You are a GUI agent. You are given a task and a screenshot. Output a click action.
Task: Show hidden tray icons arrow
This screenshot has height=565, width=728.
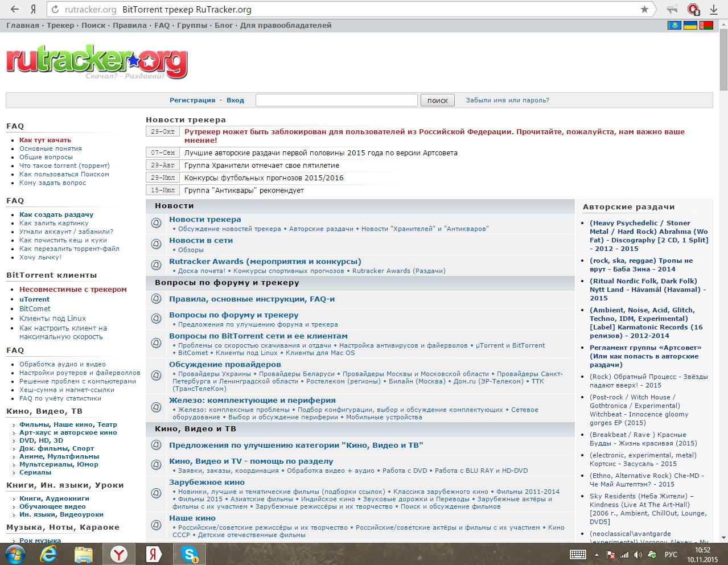597,555
